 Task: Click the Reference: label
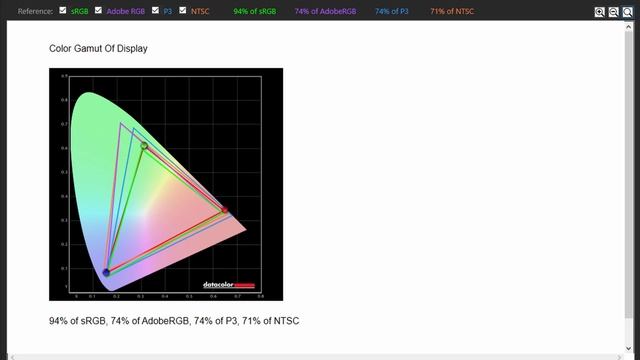[35, 11]
